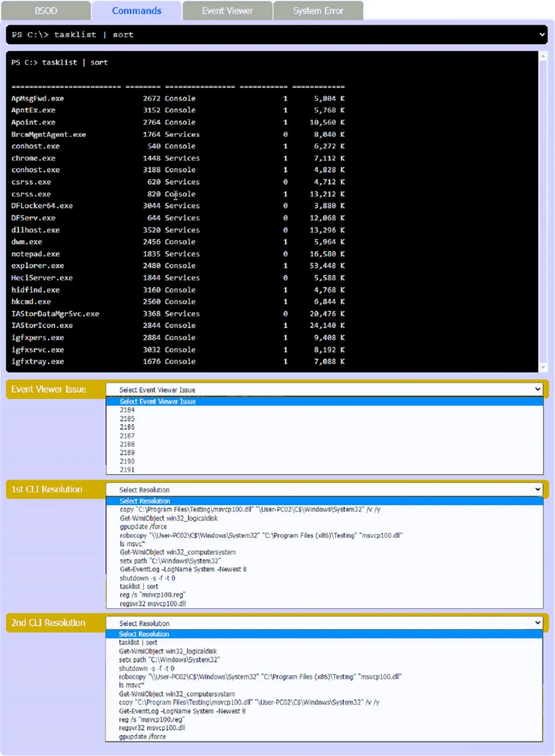
Task: Open the Event Viewer Issue combo box
Action: click(324, 390)
